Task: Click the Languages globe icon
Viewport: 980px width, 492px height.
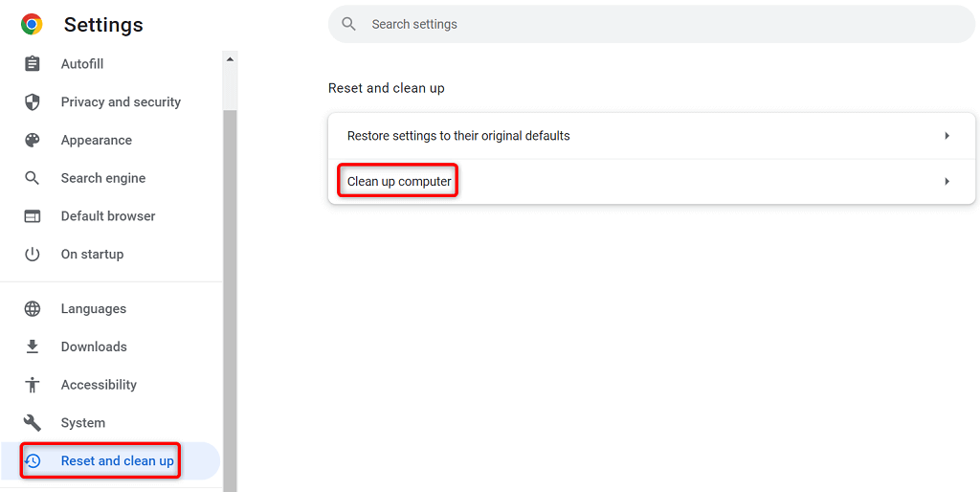Action: pyautogui.click(x=33, y=309)
